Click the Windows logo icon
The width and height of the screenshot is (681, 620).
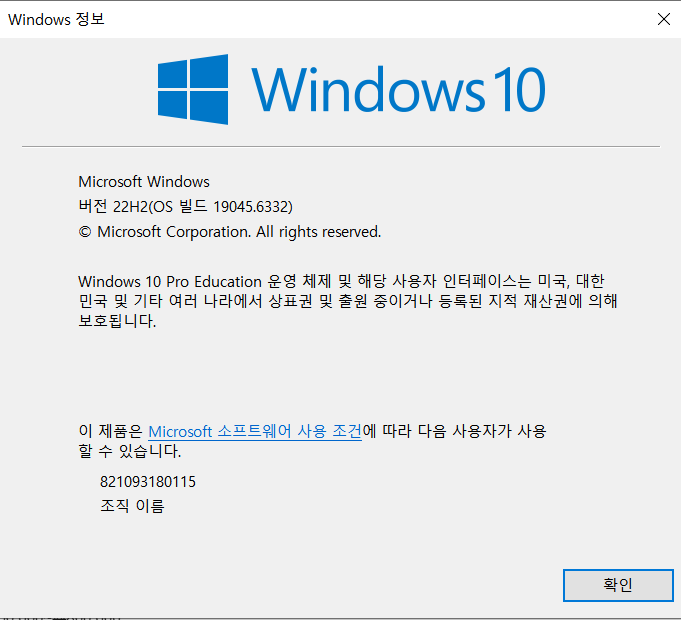193,89
